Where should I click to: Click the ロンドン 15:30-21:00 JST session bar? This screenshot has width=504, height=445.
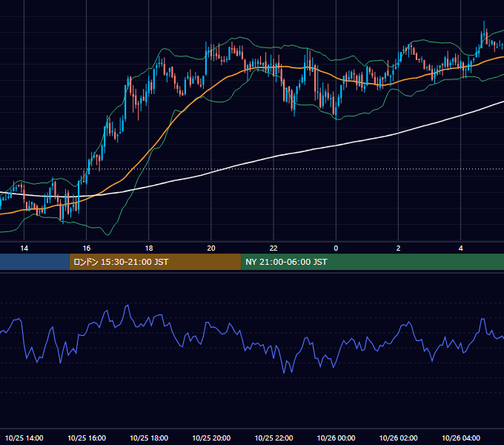155,262
